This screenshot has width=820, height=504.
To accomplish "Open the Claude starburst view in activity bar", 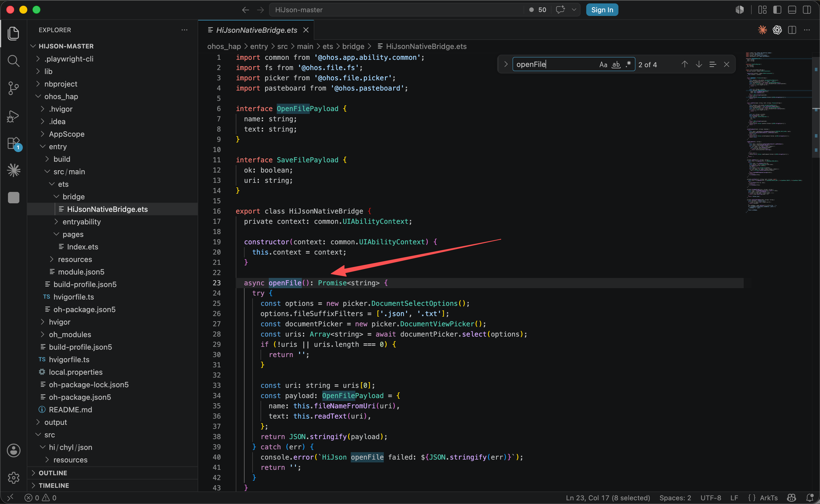I will (x=13, y=170).
